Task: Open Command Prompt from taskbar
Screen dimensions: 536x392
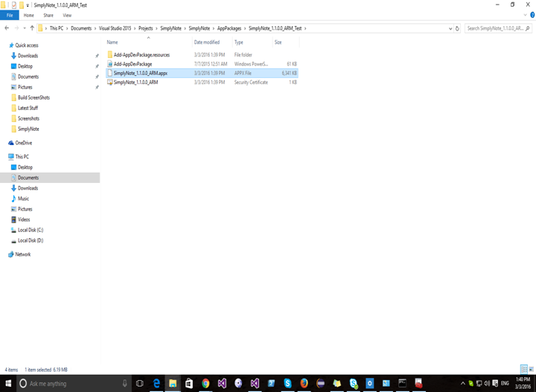Action: pyautogui.click(x=402, y=384)
